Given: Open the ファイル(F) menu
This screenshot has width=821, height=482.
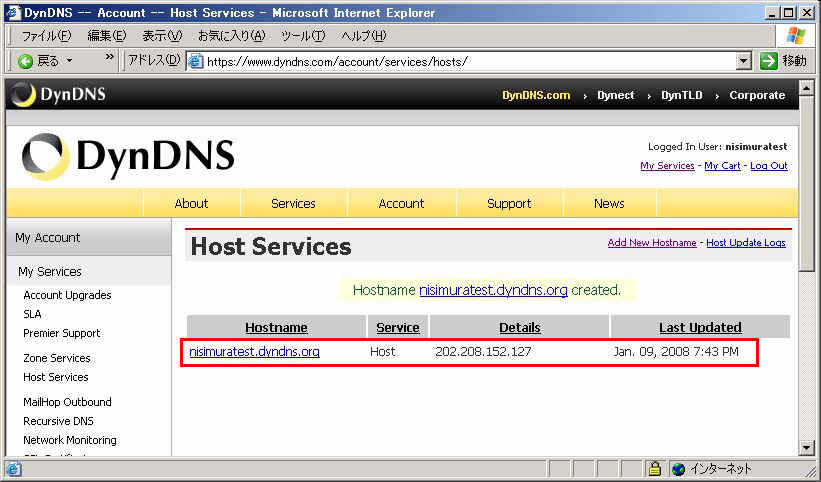Looking at the screenshot, I should click(46, 36).
